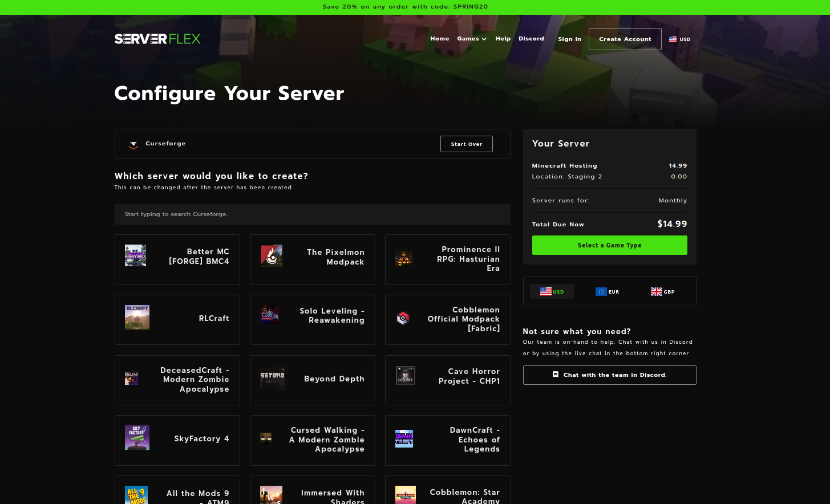Select DawnCraft - Echoes of Legends title
Viewport: 830px width, 504px height.
[475, 440]
